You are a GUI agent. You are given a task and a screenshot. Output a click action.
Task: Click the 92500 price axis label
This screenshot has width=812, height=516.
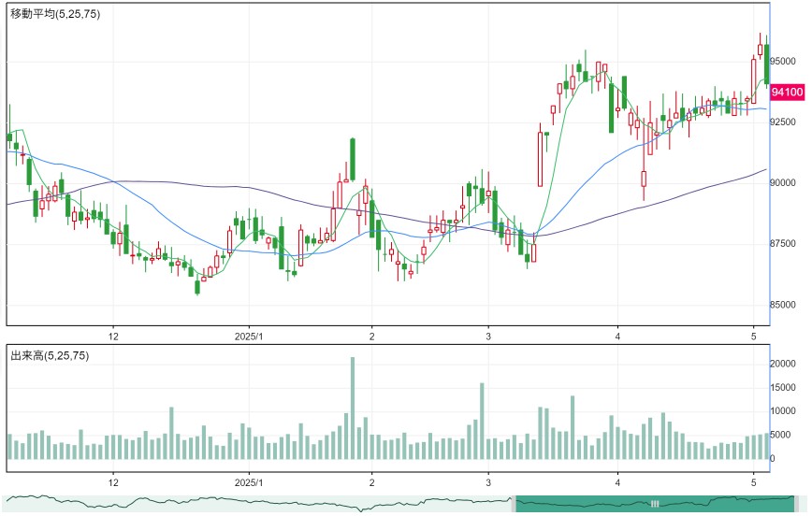[x=782, y=122]
